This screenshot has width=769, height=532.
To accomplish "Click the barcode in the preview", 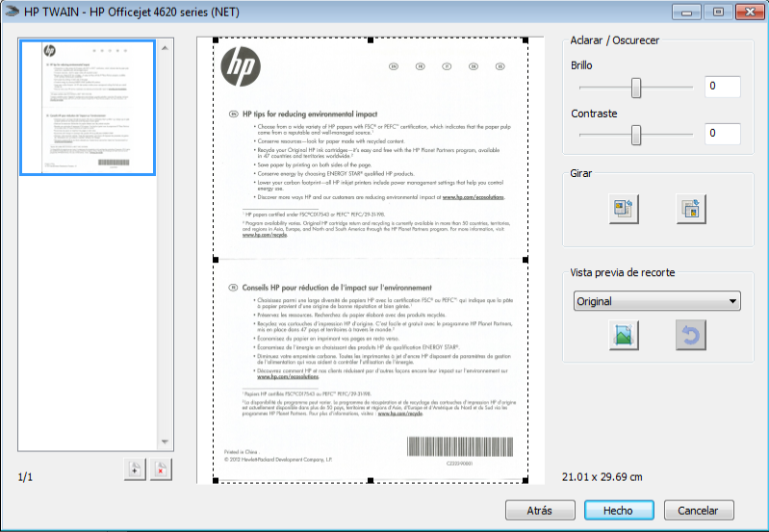I will pos(460,446).
